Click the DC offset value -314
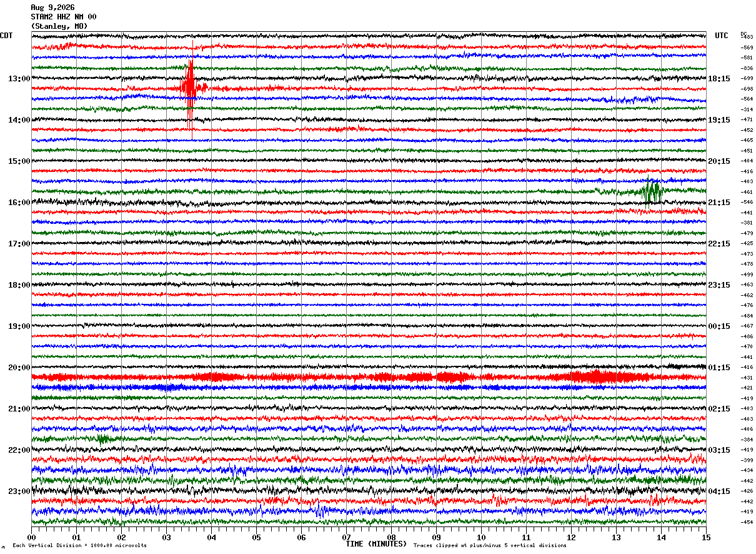The height and width of the screenshot is (554, 756). coord(747,109)
